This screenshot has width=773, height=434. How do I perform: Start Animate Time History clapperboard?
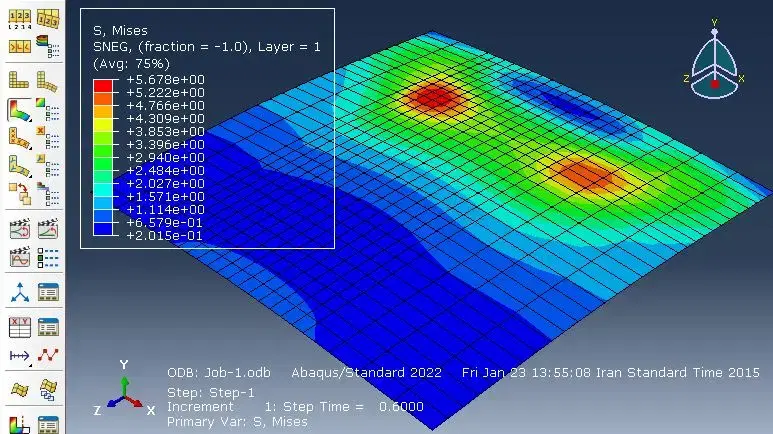click(x=48, y=229)
